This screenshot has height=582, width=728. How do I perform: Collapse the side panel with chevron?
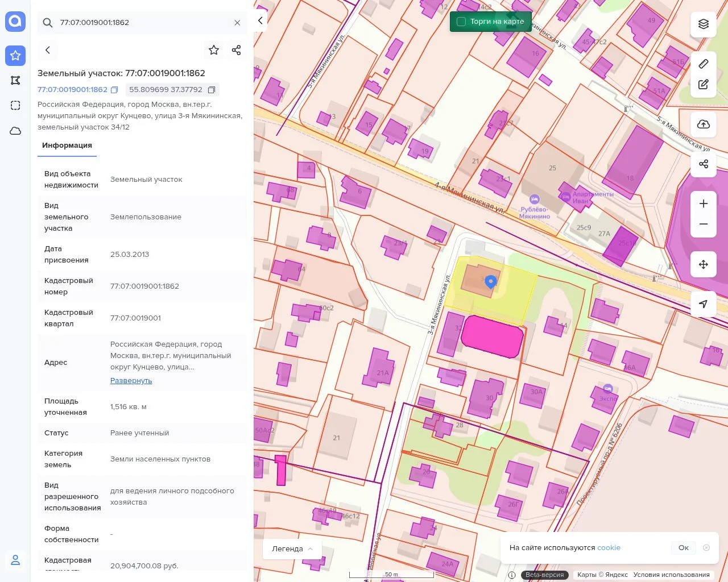pyautogui.click(x=260, y=20)
